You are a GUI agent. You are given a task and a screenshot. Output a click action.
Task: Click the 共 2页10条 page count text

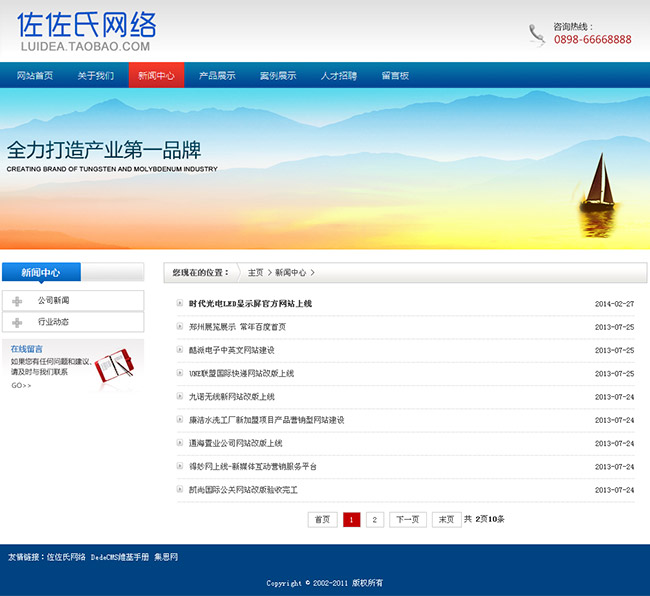click(x=484, y=519)
